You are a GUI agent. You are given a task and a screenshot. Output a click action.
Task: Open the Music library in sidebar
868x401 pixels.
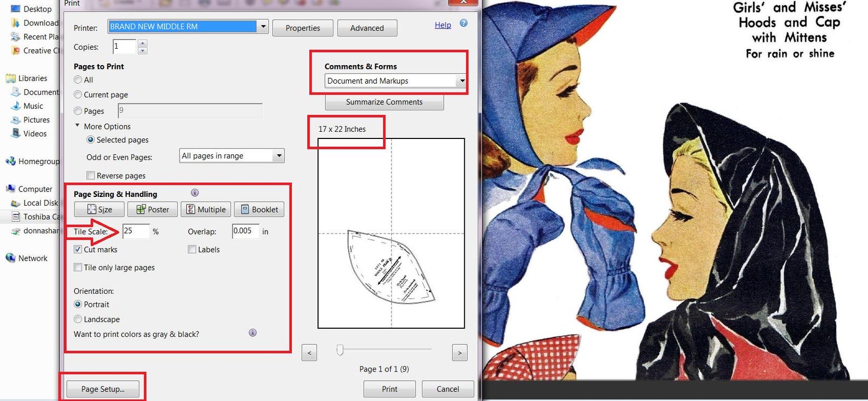[x=33, y=106]
